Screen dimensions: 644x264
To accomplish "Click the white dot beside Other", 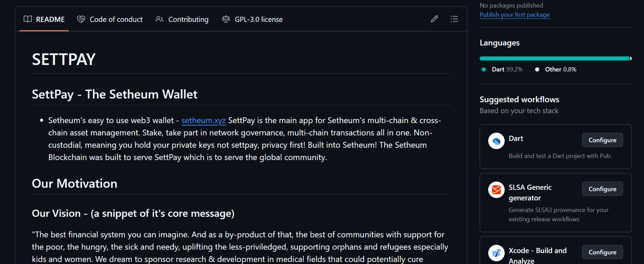I will 537,69.
